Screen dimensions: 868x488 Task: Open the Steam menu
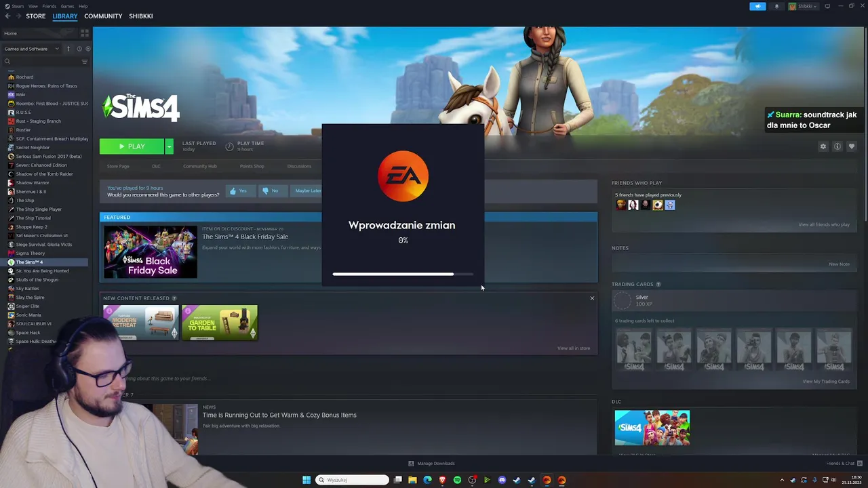(x=18, y=6)
